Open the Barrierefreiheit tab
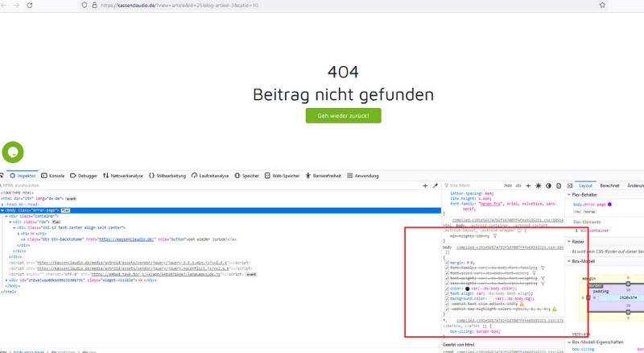 click(x=324, y=176)
